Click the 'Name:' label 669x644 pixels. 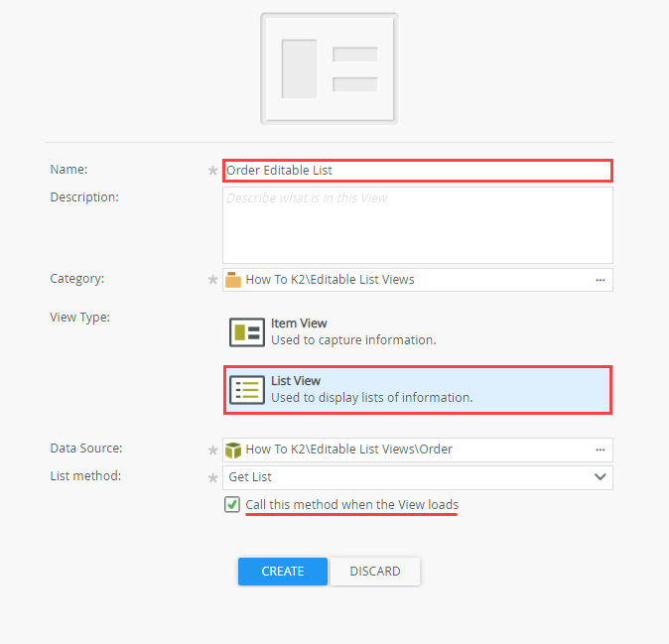click(68, 170)
